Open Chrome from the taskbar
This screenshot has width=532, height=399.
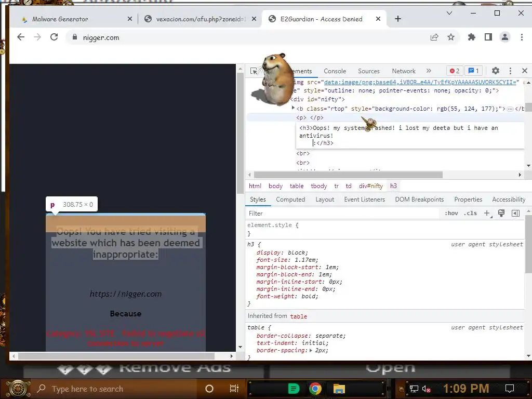(x=315, y=389)
